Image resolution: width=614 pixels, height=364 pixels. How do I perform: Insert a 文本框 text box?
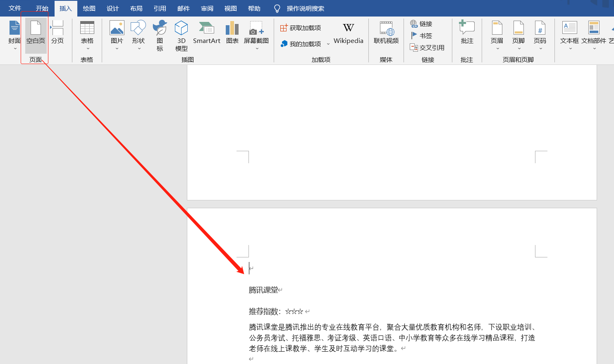pos(570,36)
